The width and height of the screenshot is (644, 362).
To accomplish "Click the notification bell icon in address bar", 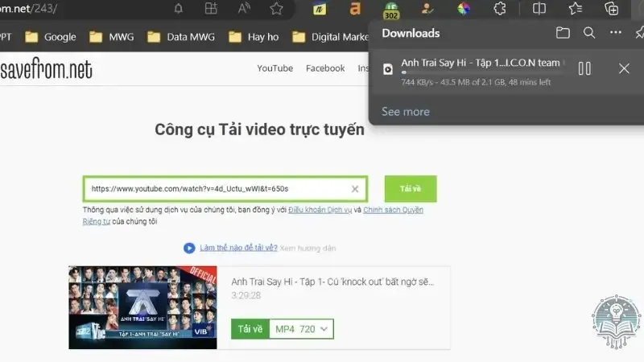I will pyautogui.click(x=178, y=9).
